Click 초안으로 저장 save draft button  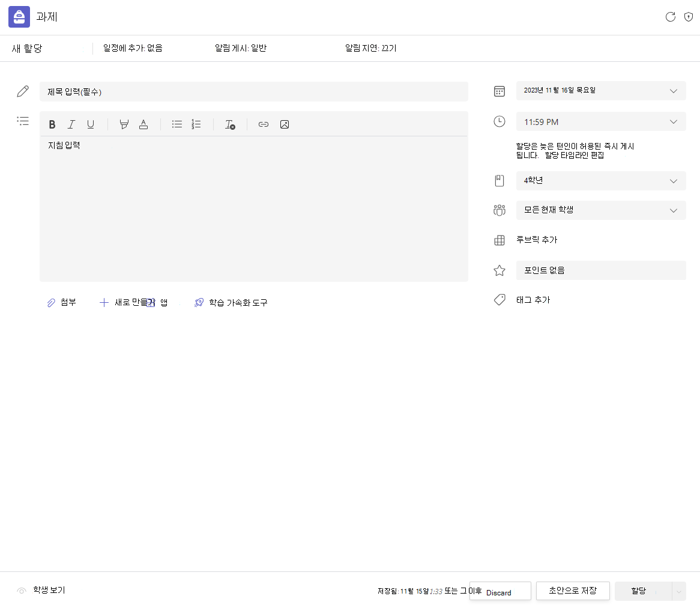point(573,591)
